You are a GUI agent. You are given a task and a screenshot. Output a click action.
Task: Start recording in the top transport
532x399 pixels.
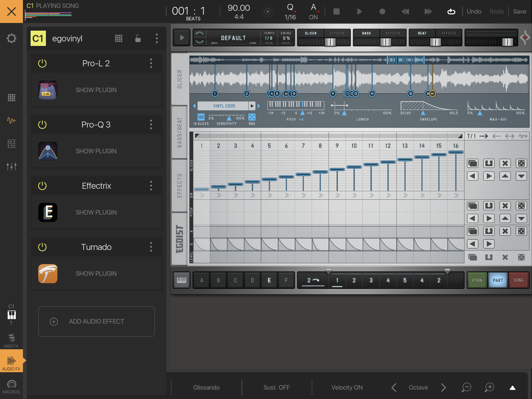382,11
